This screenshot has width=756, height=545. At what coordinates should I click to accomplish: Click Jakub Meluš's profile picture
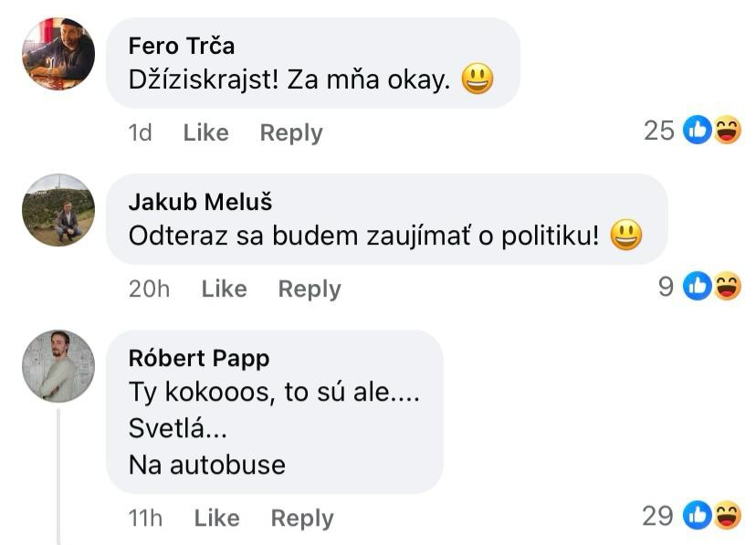58,210
